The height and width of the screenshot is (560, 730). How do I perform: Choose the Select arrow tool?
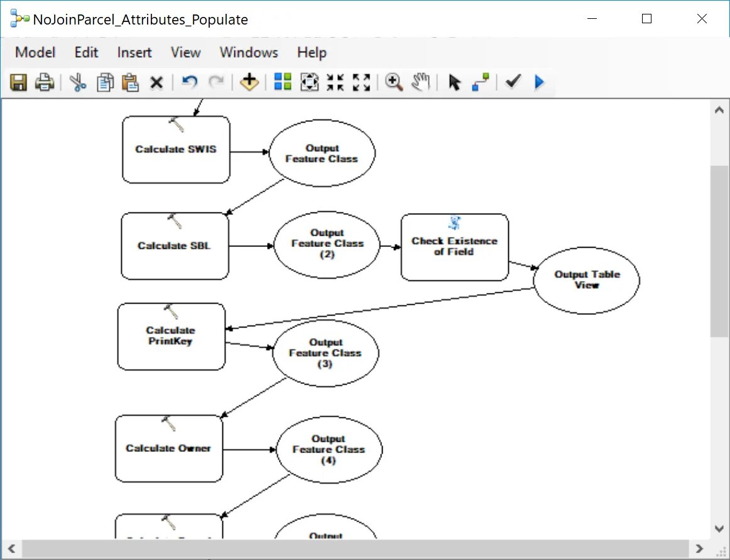[454, 82]
